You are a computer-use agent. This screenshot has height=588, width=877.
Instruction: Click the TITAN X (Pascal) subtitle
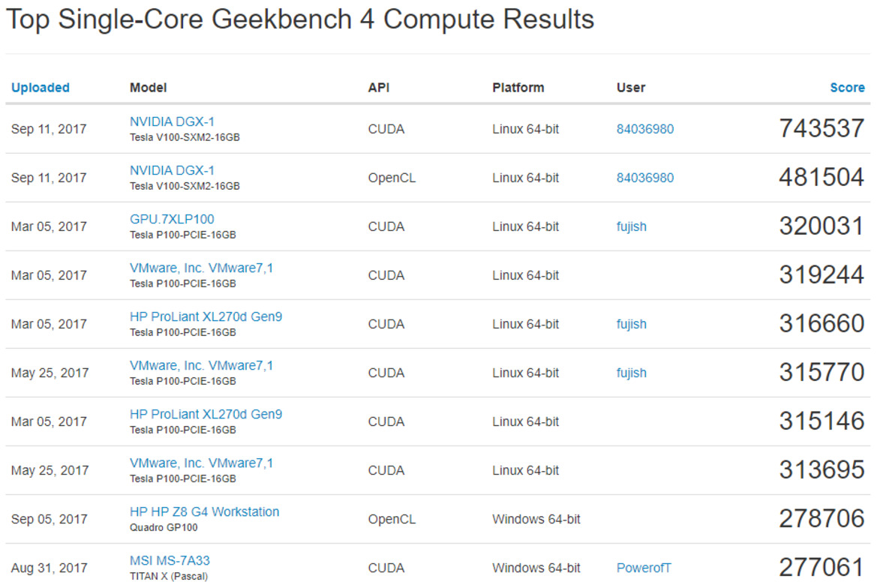pos(168,576)
